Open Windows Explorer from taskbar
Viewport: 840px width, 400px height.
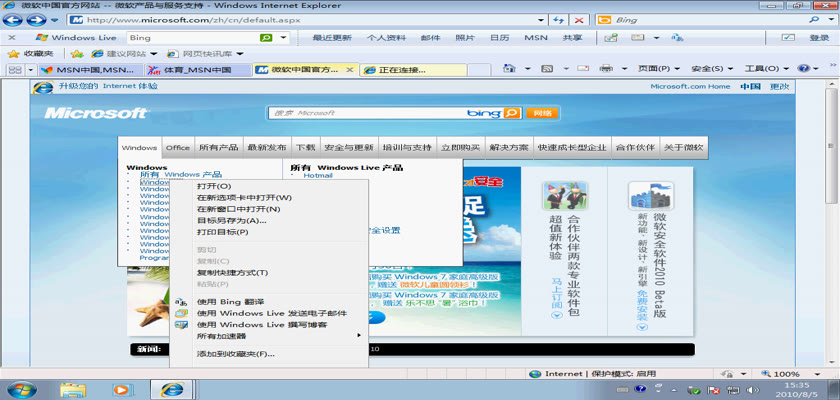[x=72, y=389]
